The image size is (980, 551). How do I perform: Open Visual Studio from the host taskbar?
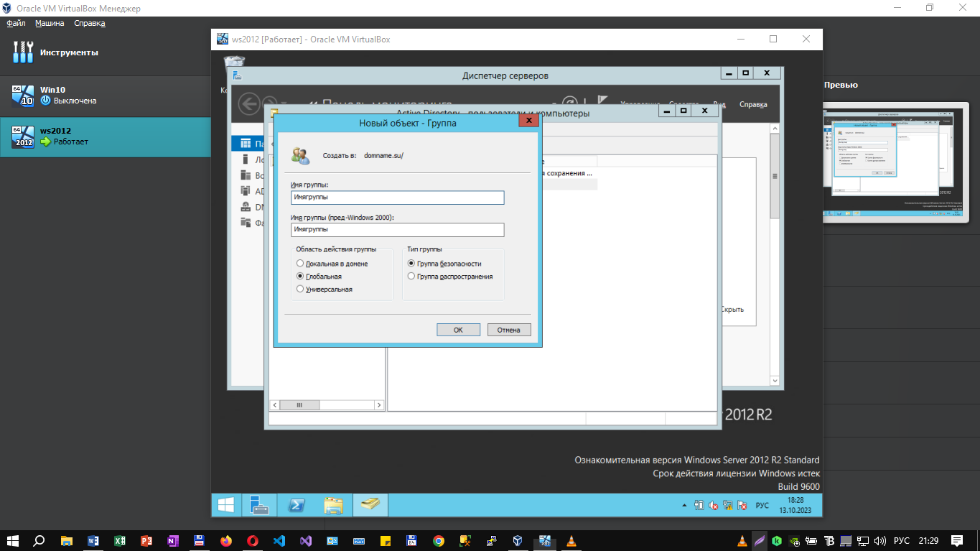pyautogui.click(x=306, y=541)
